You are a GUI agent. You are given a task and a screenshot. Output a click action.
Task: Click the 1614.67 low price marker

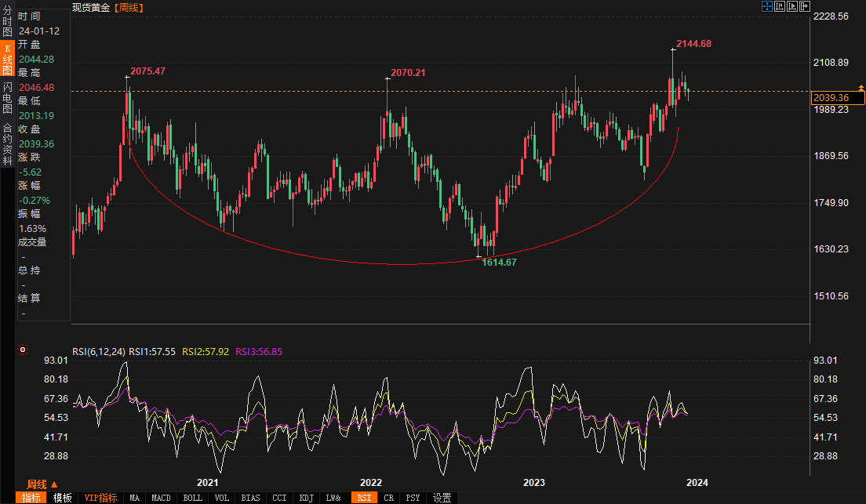click(499, 263)
